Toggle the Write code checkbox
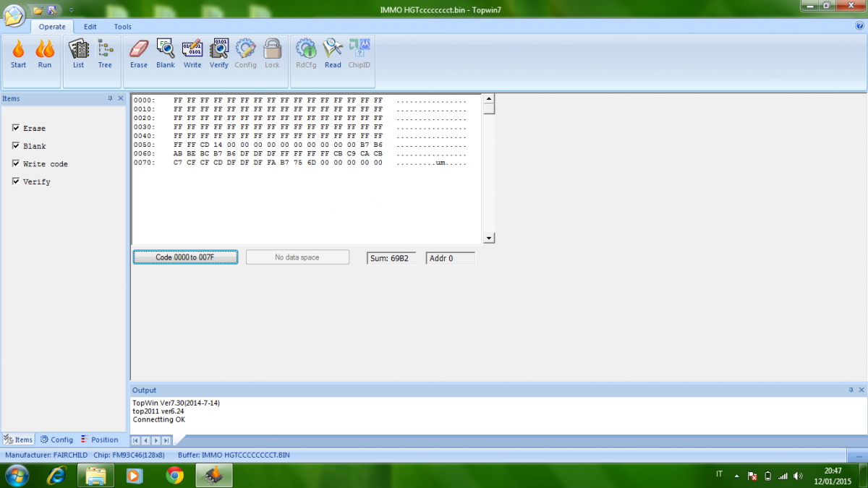The width and height of the screenshot is (868, 488). click(16, 164)
